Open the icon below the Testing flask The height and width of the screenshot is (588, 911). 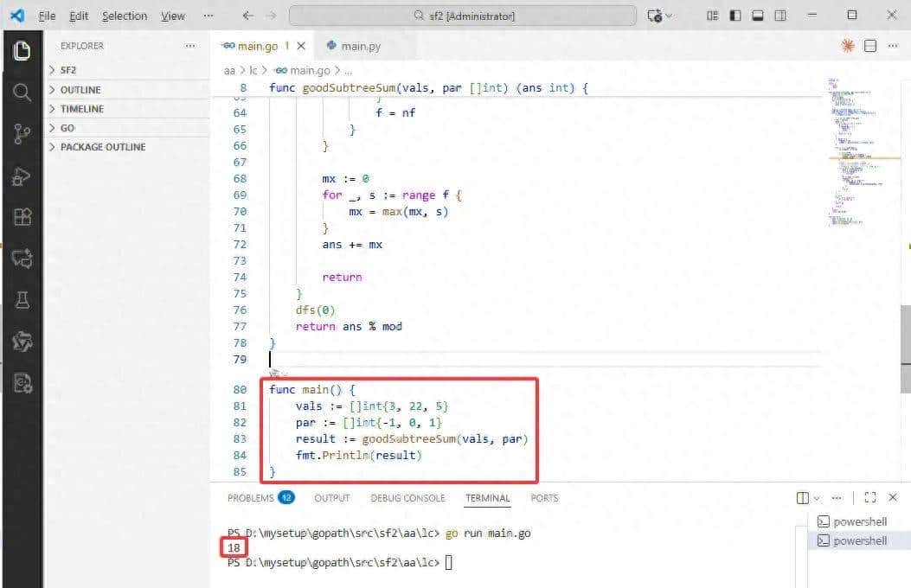[x=22, y=342]
